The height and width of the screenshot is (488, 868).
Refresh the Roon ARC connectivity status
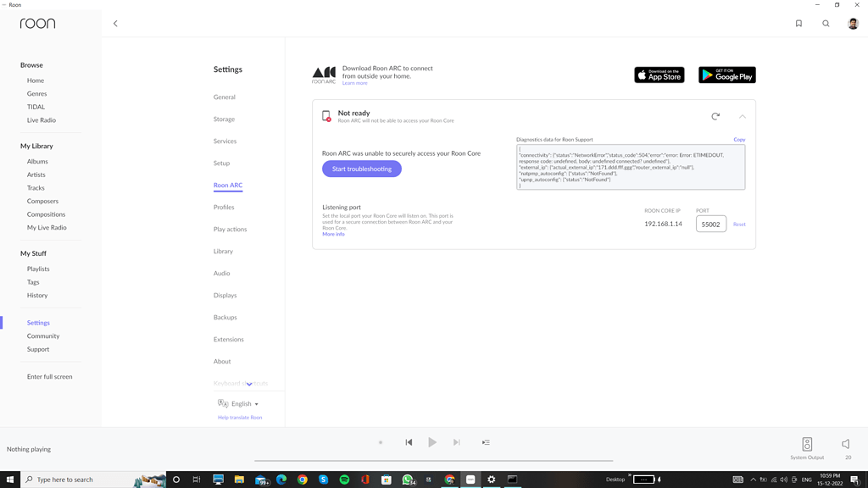click(x=715, y=116)
